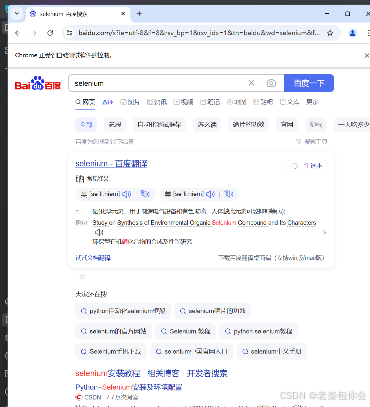Viewport: 370px width, 407px height.
Task: Dismiss the Chrome automation notice bar
Action: (366, 55)
